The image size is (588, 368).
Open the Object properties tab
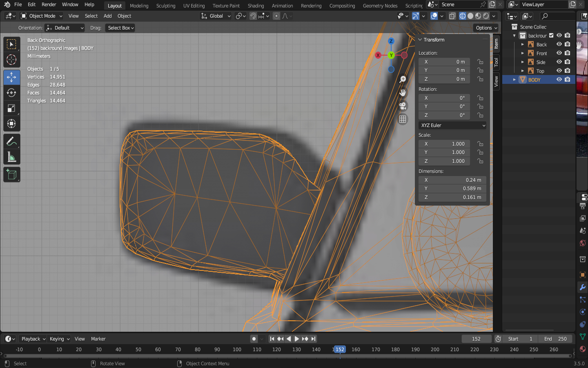click(583, 275)
